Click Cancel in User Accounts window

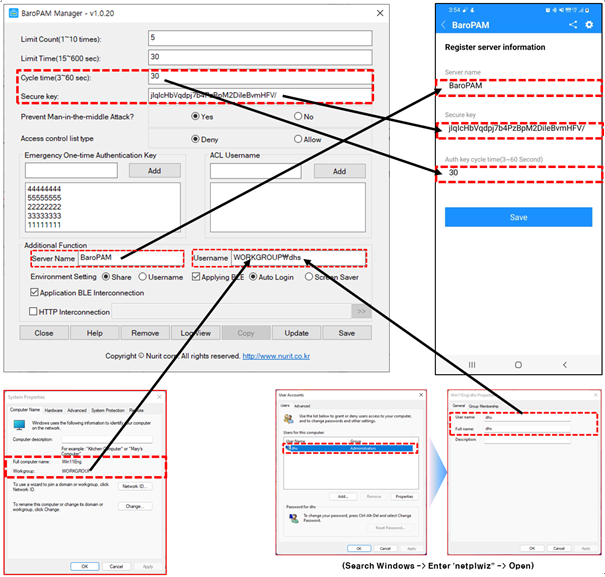coord(385,548)
